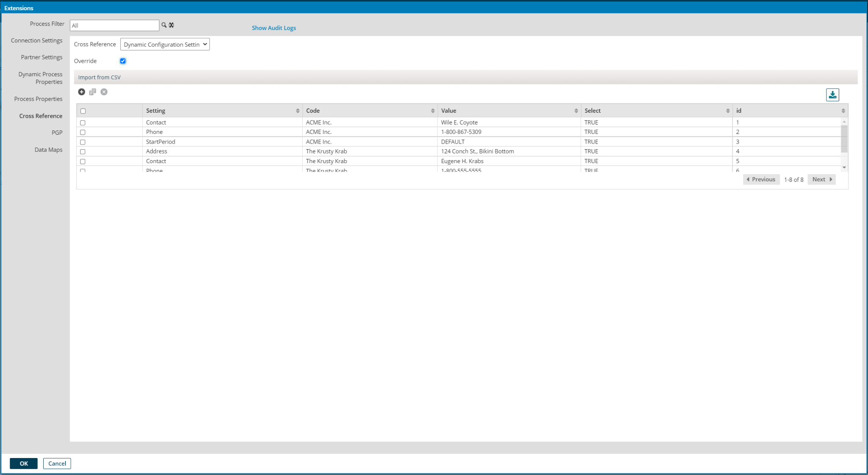Add a new cross reference row

(x=82, y=92)
